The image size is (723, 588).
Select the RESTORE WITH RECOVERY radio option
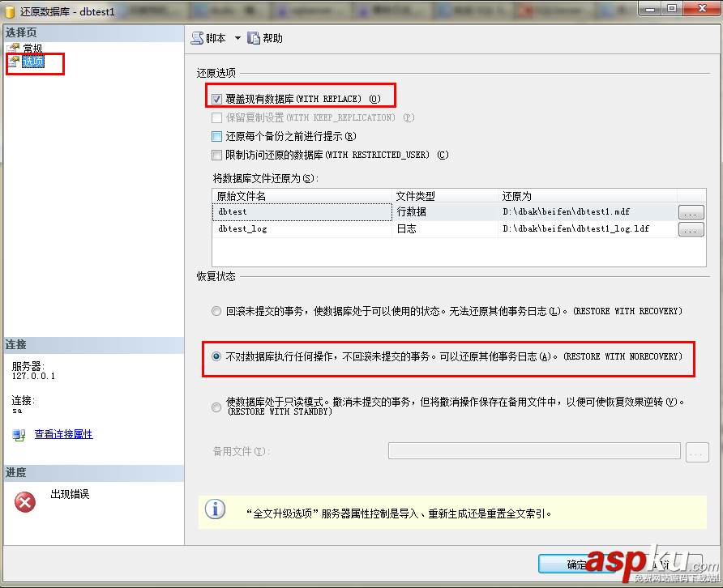tap(216, 312)
